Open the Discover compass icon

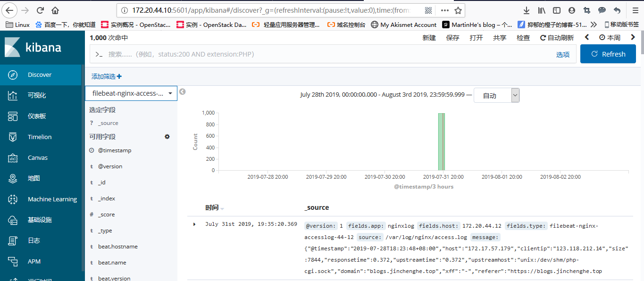click(13, 75)
